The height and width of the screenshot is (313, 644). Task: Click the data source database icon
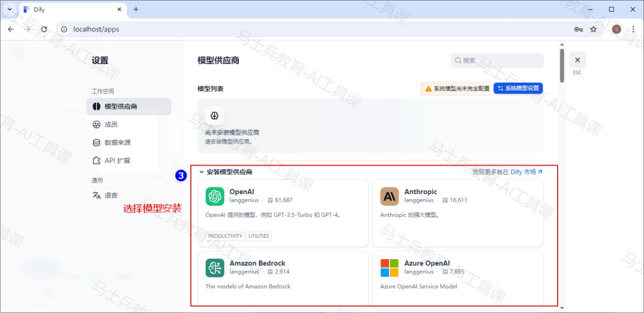[96, 143]
